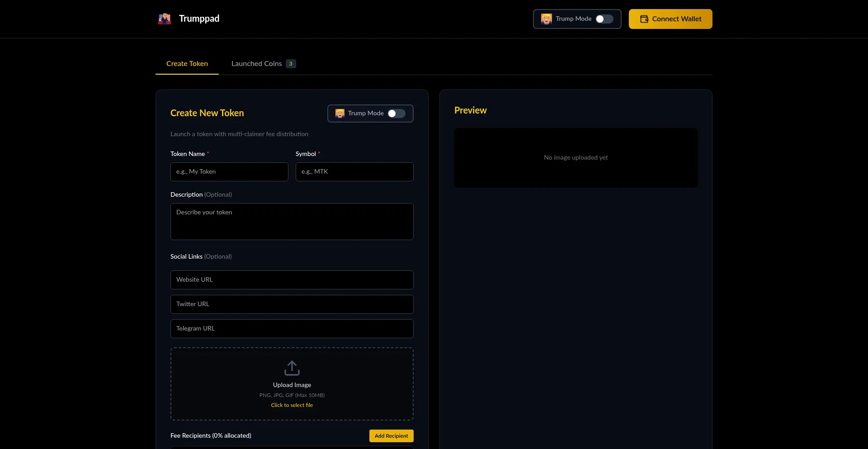The image size is (868, 449).
Task: Select the Telegram URL field
Action: click(292, 329)
